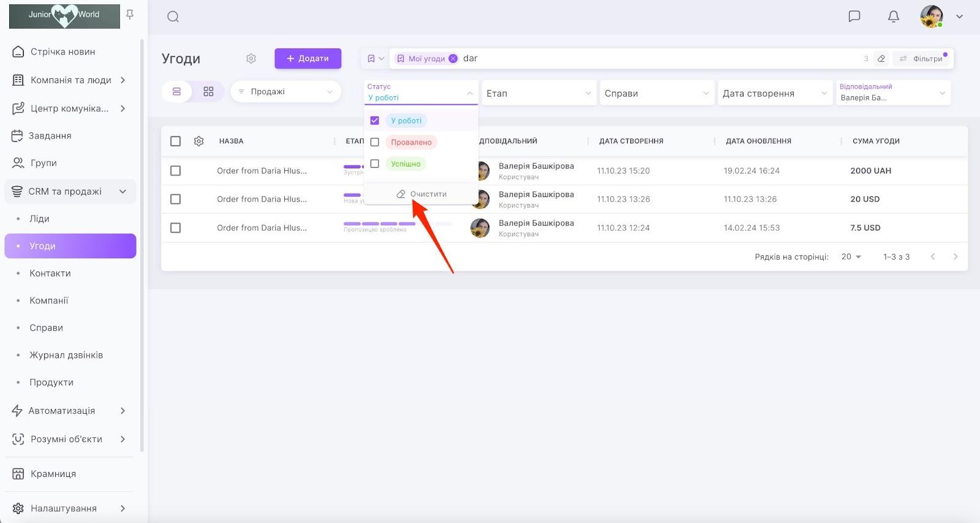Clear search with the eraser icon
Screen dimensions: 980x523
881,59
